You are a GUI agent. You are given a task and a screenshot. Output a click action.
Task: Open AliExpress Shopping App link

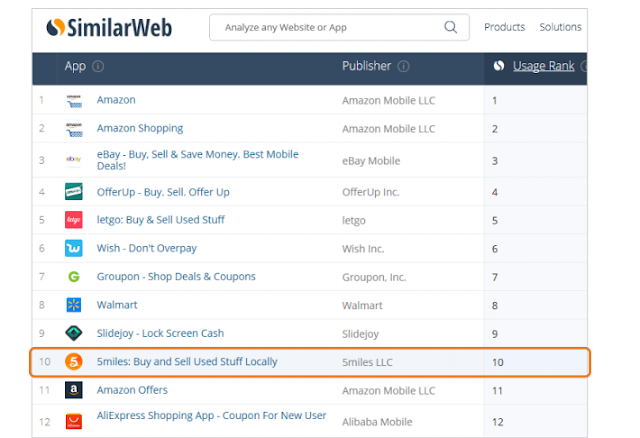[211, 416]
